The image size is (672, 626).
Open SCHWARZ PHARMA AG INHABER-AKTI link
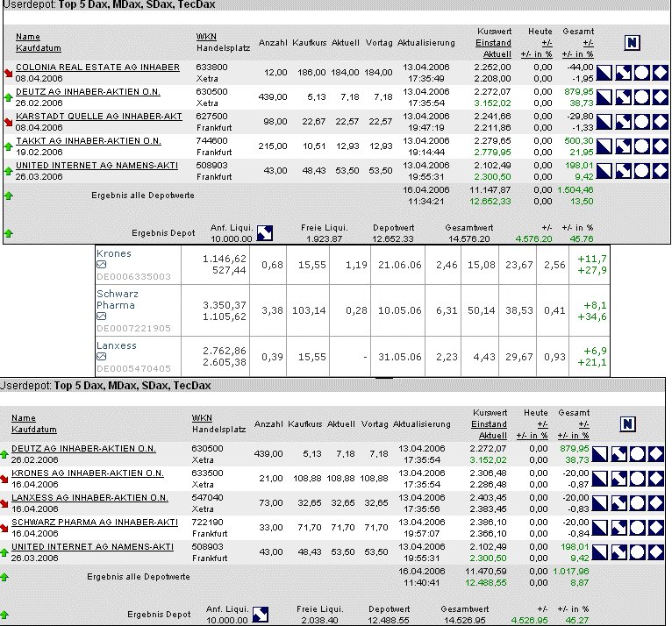coord(94,523)
